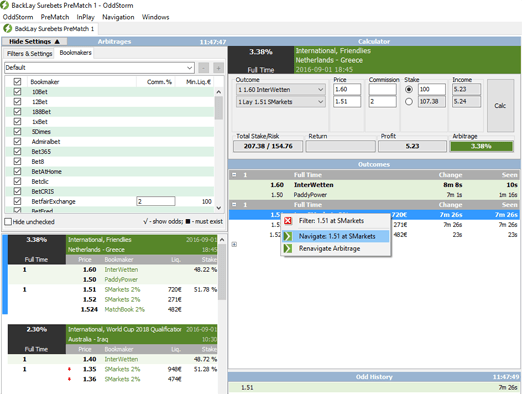Open the OddStorm menu
The height and width of the screenshot is (394, 522).
pyautogui.click(x=18, y=17)
